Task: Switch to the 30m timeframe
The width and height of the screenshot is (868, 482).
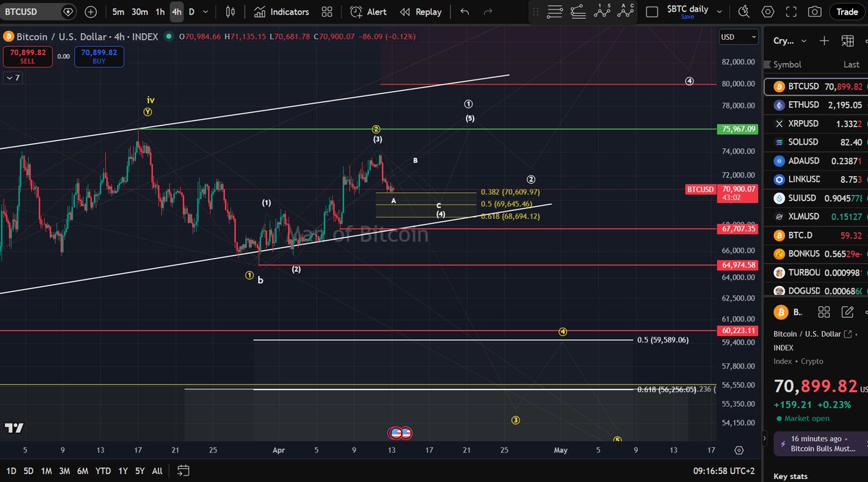Action: coord(140,12)
